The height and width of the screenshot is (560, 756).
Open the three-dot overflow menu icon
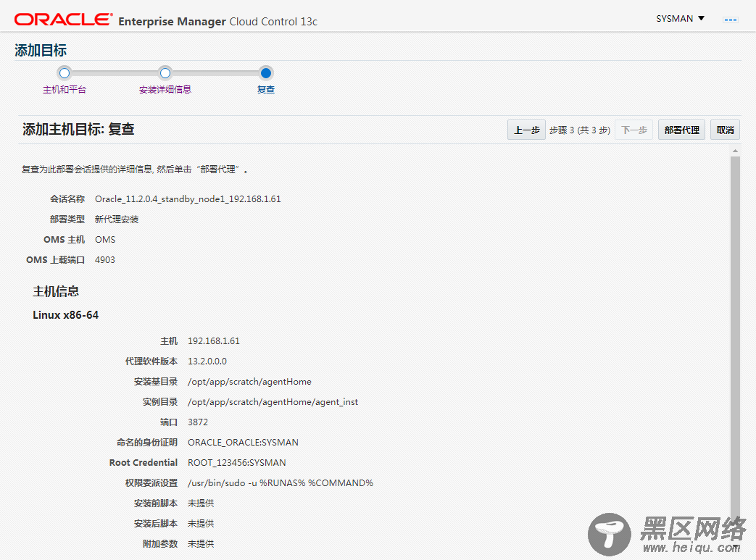pyautogui.click(x=731, y=20)
